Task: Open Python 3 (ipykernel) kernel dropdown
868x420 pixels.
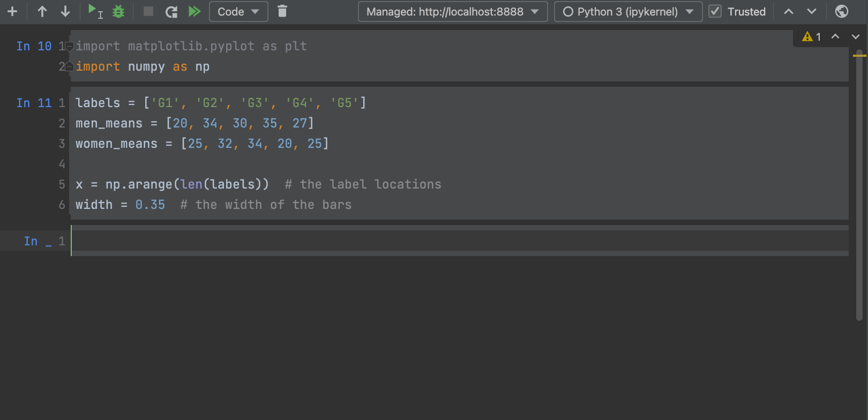Action: [628, 11]
